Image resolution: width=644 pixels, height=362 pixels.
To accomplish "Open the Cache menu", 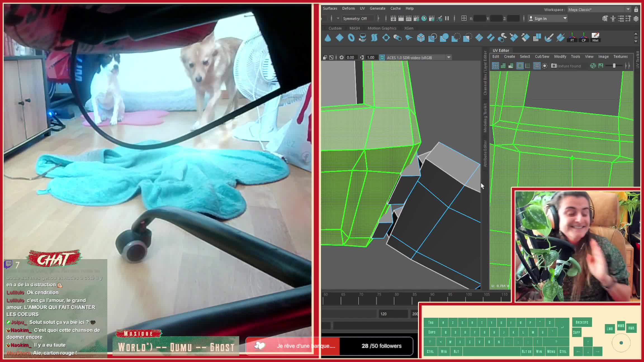I will 396,8.
